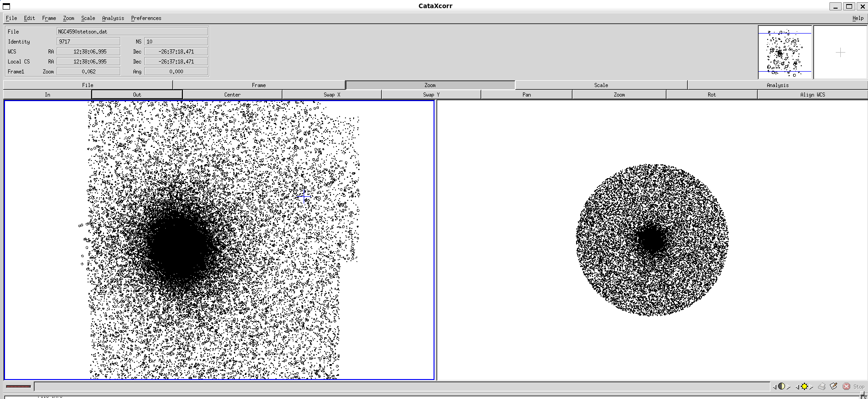Switch to the Frame button group

click(259, 85)
